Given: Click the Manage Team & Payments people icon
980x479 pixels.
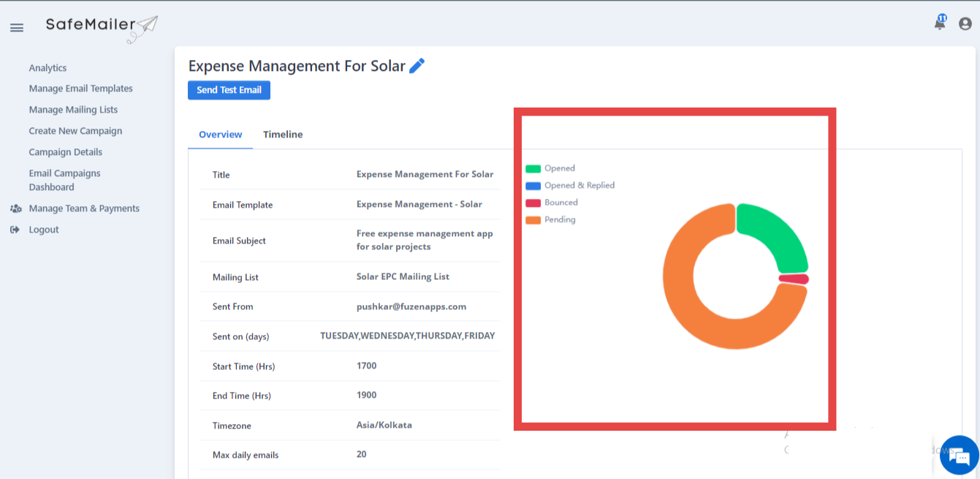Looking at the screenshot, I should tap(15, 208).
